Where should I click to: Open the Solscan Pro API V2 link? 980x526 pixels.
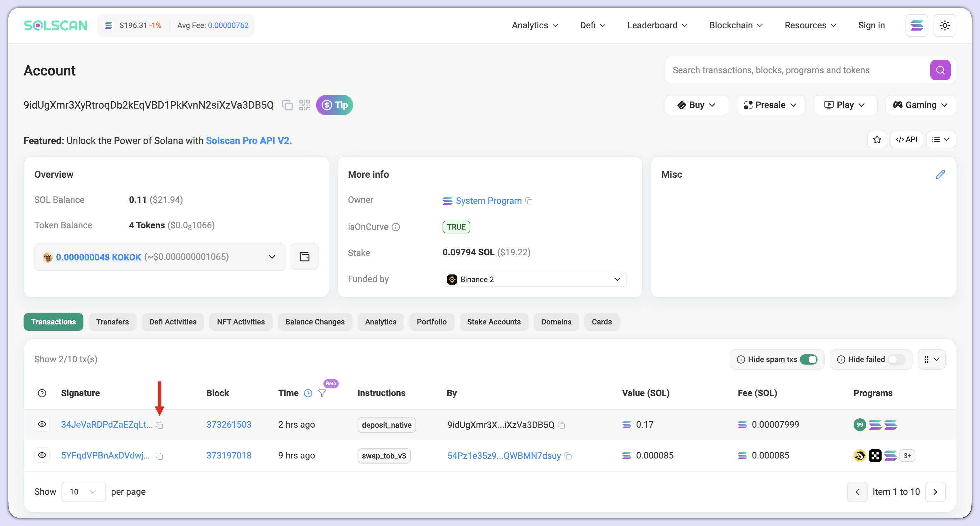click(x=248, y=140)
